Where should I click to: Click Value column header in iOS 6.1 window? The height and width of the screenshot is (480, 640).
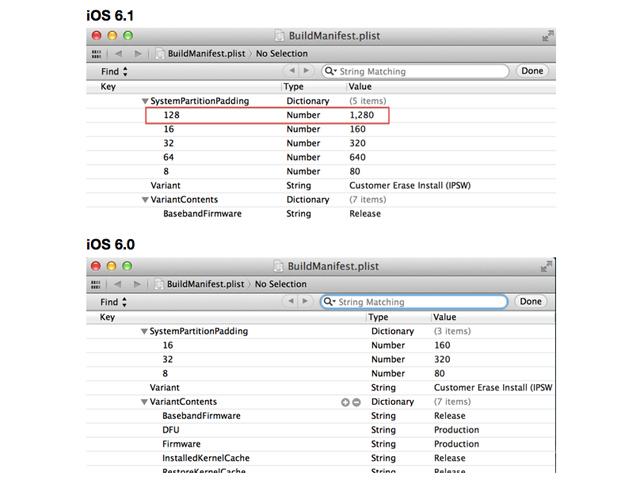(360, 87)
